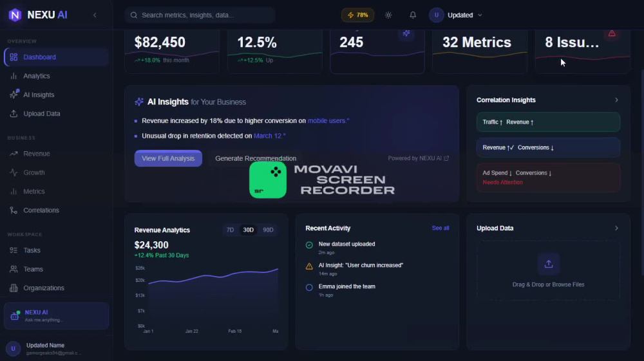Open Dashboard in the sidebar
The height and width of the screenshot is (361, 644).
tap(56, 57)
